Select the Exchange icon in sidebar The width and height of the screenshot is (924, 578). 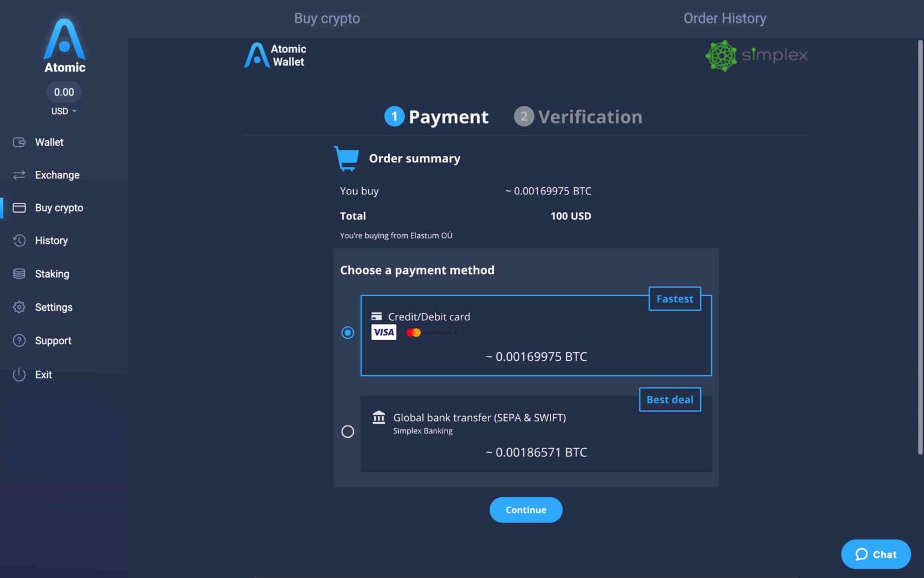(19, 175)
